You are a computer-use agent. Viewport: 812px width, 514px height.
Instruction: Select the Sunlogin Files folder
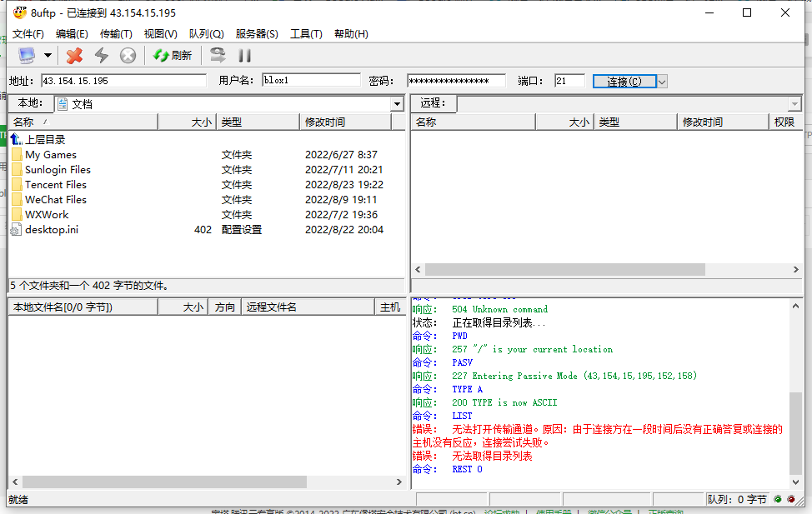(58, 170)
